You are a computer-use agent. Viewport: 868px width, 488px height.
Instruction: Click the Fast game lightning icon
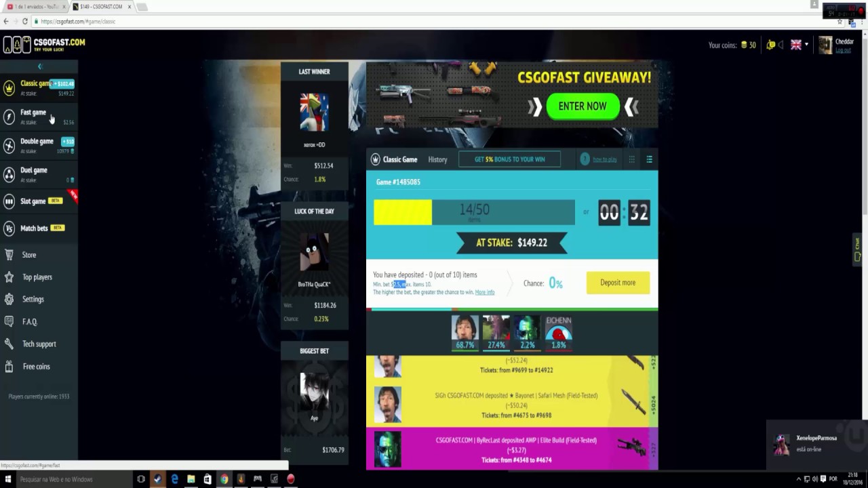tap(9, 117)
